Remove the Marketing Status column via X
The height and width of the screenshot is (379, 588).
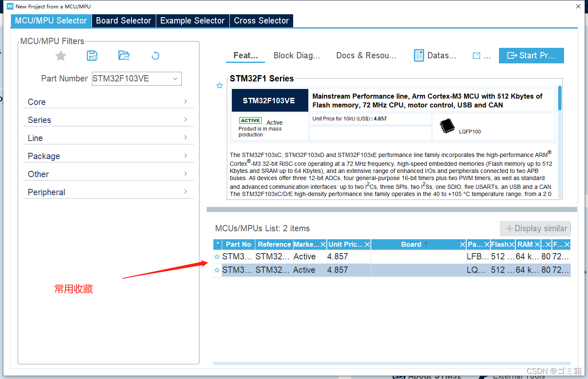point(323,245)
